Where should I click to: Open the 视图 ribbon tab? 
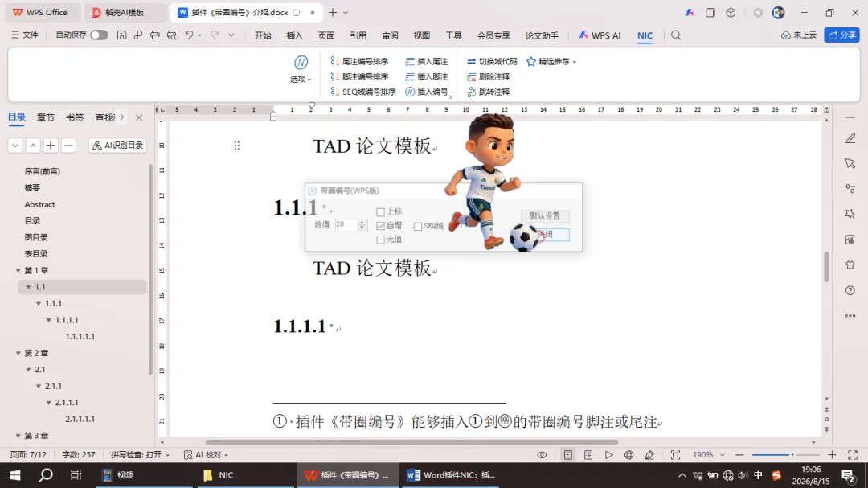pos(422,35)
